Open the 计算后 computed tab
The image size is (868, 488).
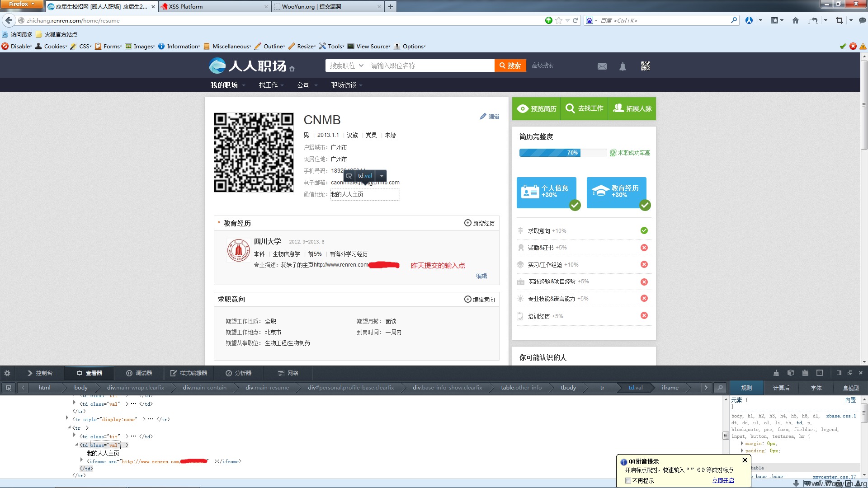click(x=781, y=388)
